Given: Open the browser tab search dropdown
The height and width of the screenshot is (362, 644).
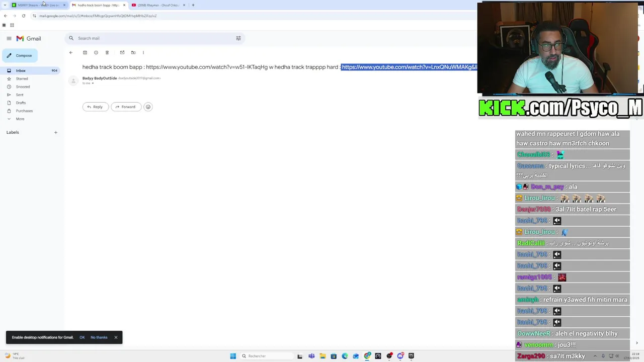Looking at the screenshot, I should click(x=4, y=5).
